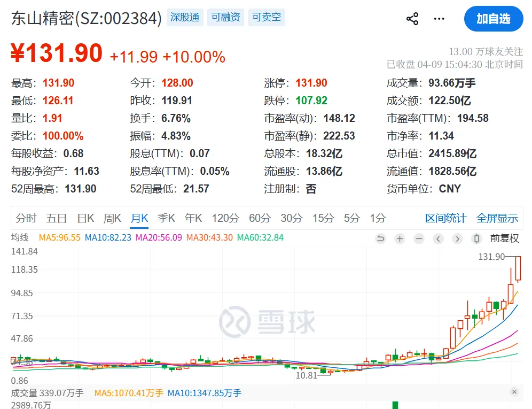Open the more options (…) icon
This screenshot has height=409, width=532.
(x=439, y=18)
